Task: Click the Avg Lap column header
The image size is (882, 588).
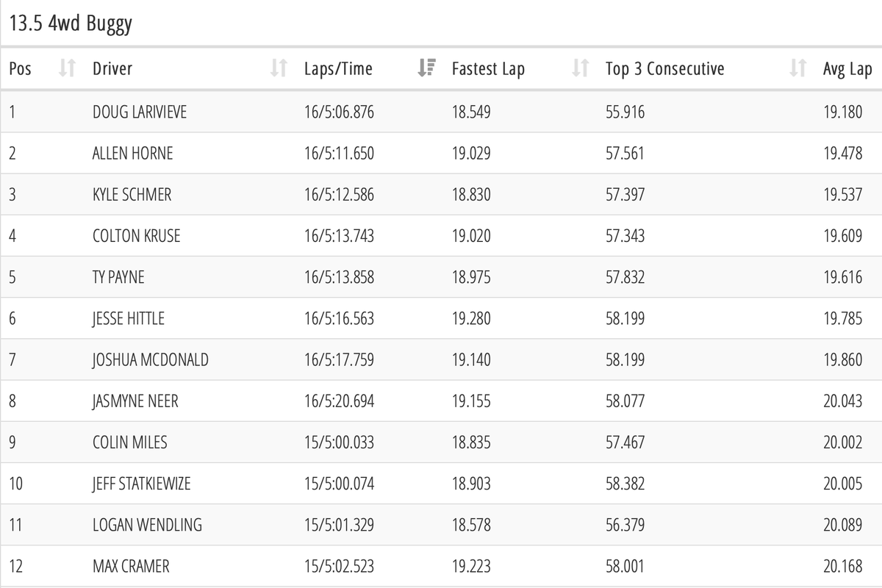Action: point(847,69)
